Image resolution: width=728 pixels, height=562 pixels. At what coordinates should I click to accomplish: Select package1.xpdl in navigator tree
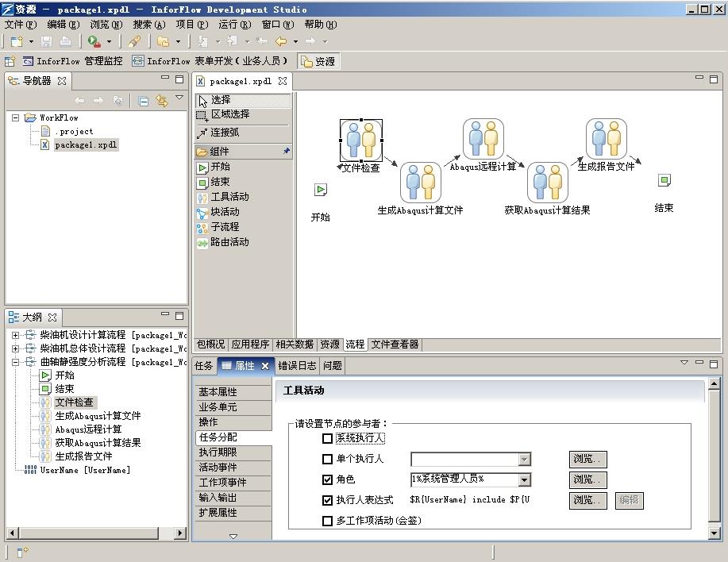pyautogui.click(x=86, y=144)
